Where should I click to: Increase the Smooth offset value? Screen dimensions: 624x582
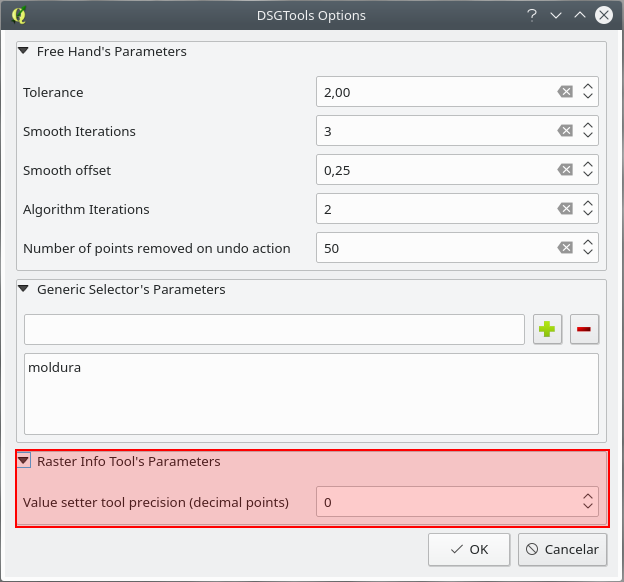coord(588,165)
